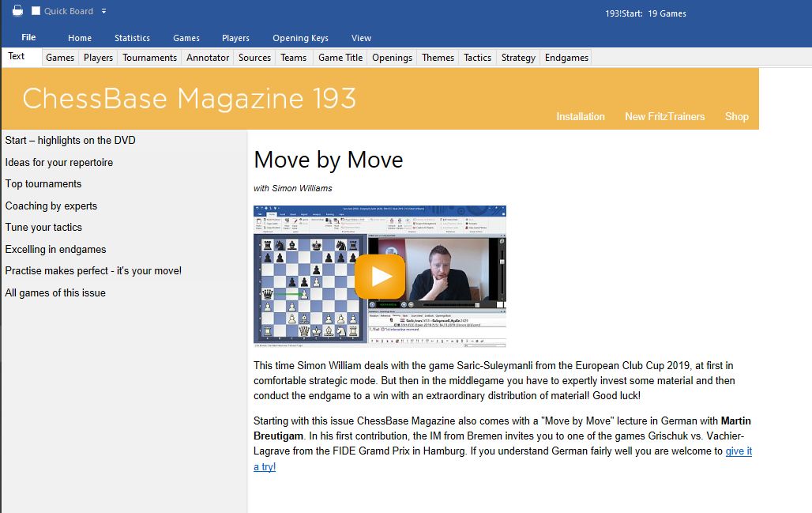This screenshot has width=812, height=513.
Task: Open 'Coaching by experts' section
Action: coord(51,206)
